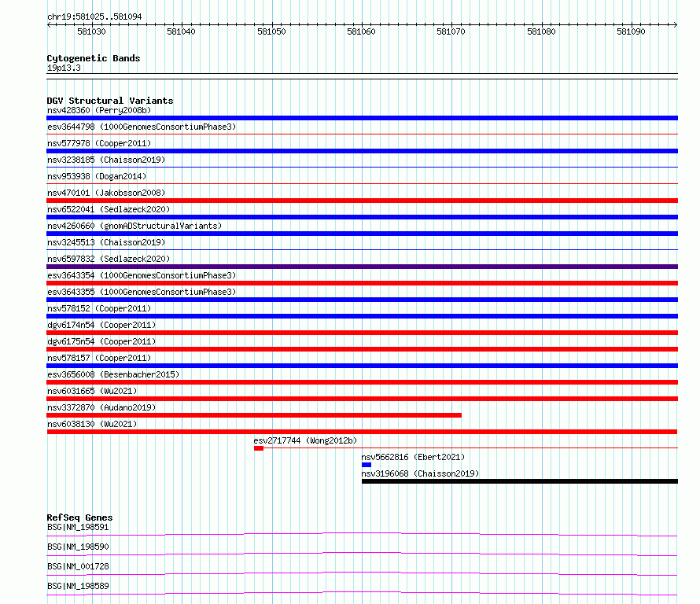Click the Cytogenetic Bands track heading
Screen dimensions: 700x604
(94, 58)
